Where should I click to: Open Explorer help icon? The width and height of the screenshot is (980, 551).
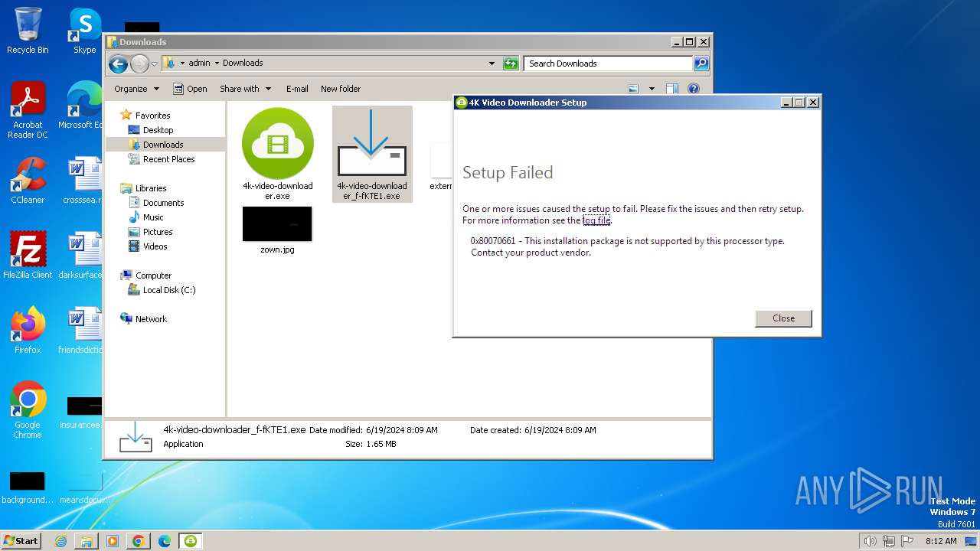tap(693, 89)
